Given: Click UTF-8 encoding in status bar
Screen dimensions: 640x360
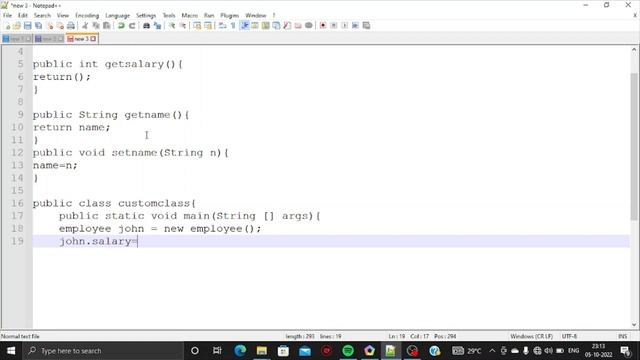Looking at the screenshot, I should coord(569,336).
